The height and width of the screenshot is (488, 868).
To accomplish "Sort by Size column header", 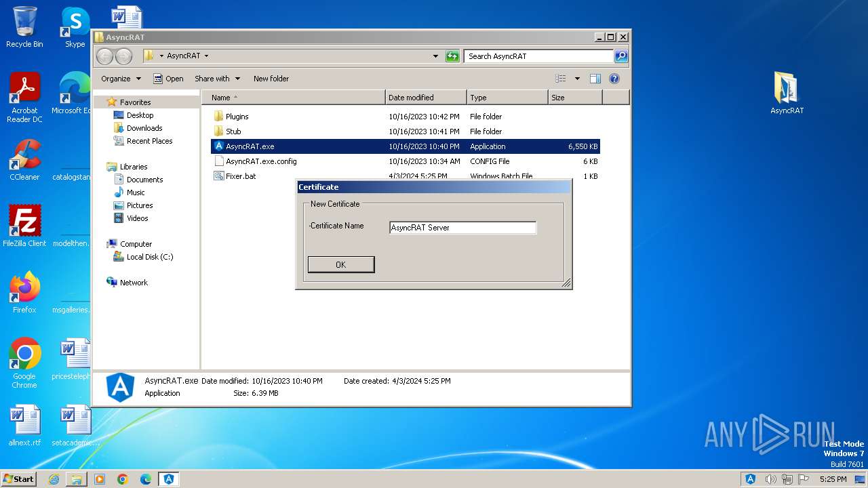I will pyautogui.click(x=575, y=98).
